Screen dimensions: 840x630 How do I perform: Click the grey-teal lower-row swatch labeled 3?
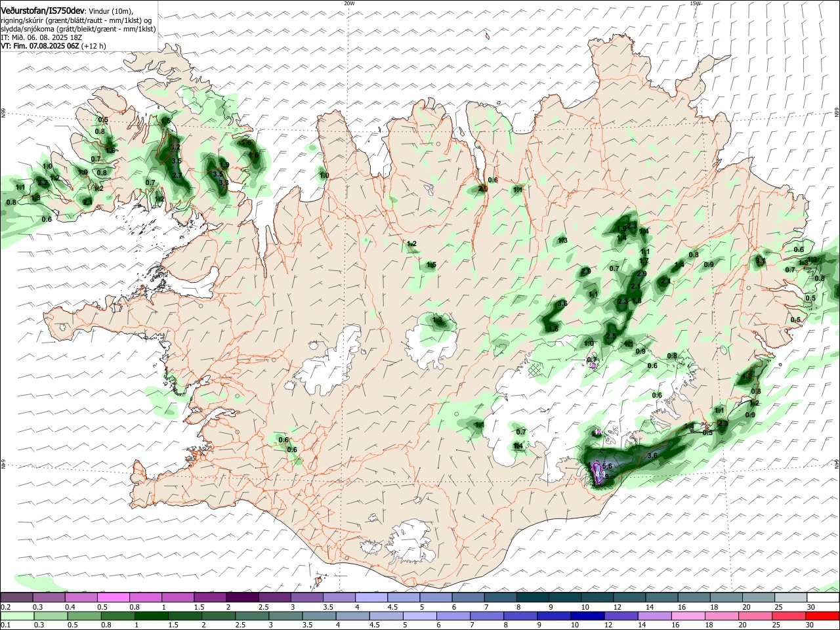point(285,616)
